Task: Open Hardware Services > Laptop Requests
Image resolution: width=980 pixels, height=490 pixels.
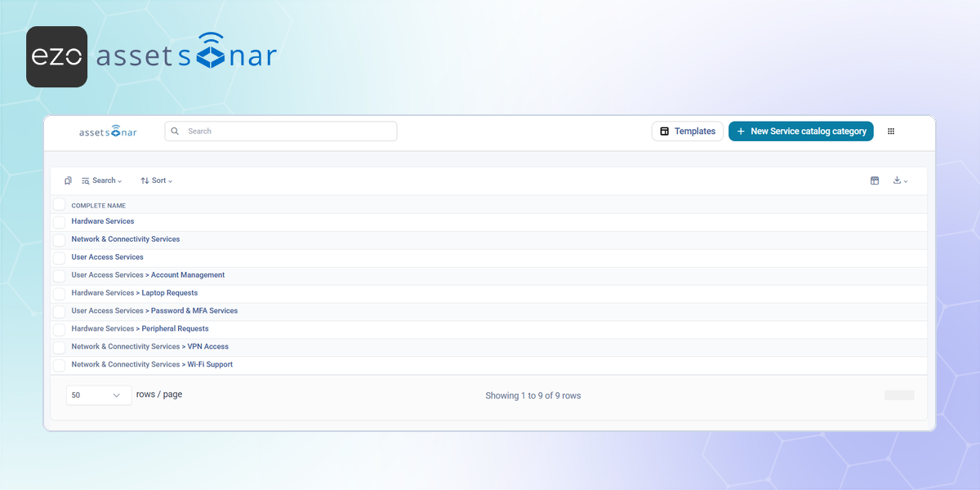Action: [x=135, y=293]
